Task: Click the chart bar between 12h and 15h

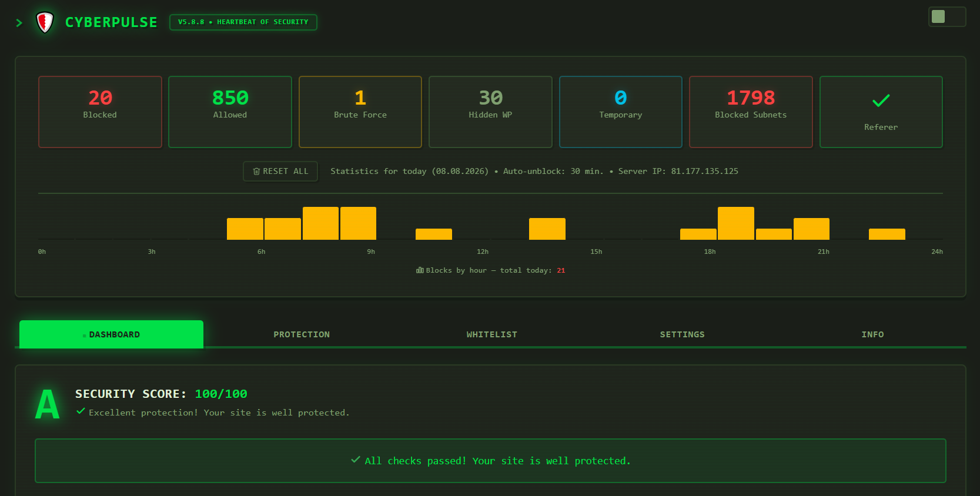Action: [547, 229]
